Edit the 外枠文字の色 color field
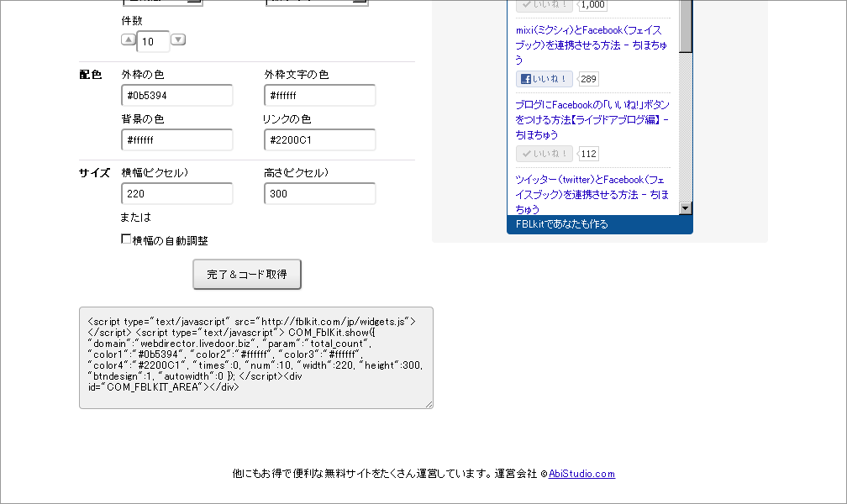The image size is (847, 504). [x=320, y=96]
